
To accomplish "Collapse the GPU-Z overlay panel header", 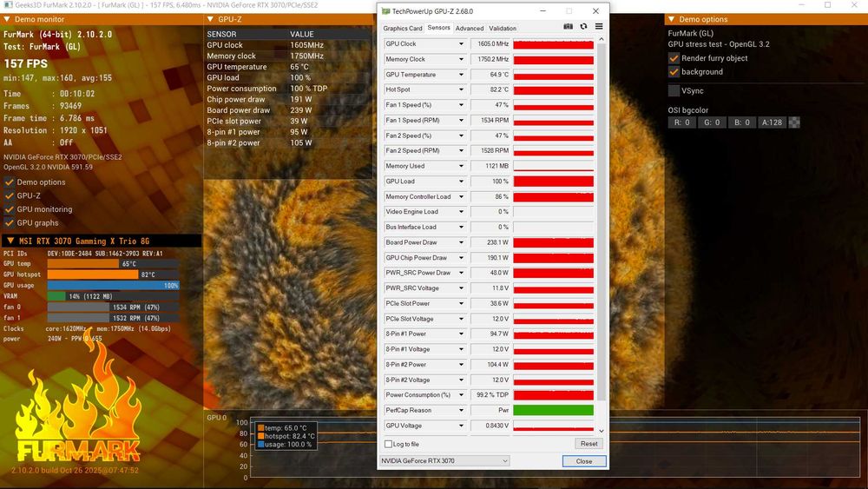I will tap(210, 19).
